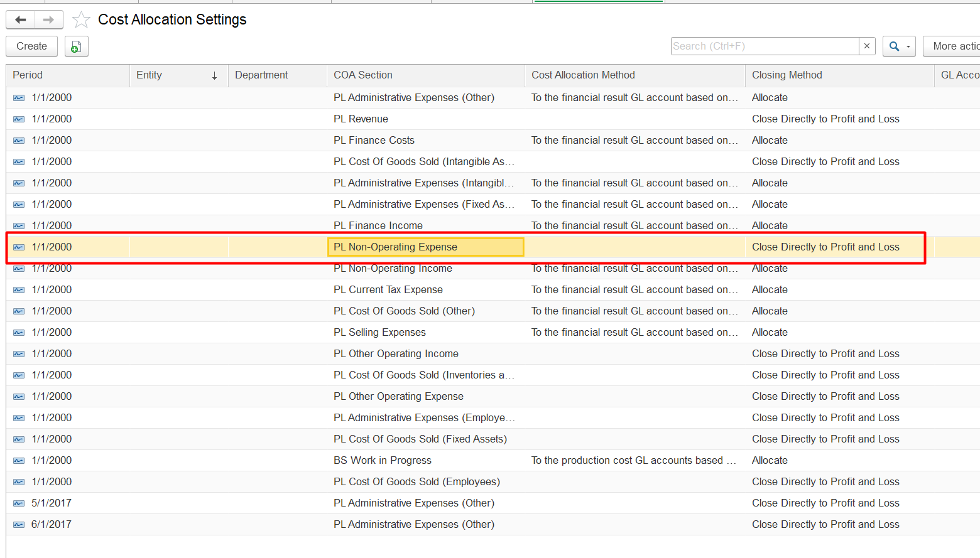
Task: Toggle sort arrow on Entity column
Action: [214, 75]
